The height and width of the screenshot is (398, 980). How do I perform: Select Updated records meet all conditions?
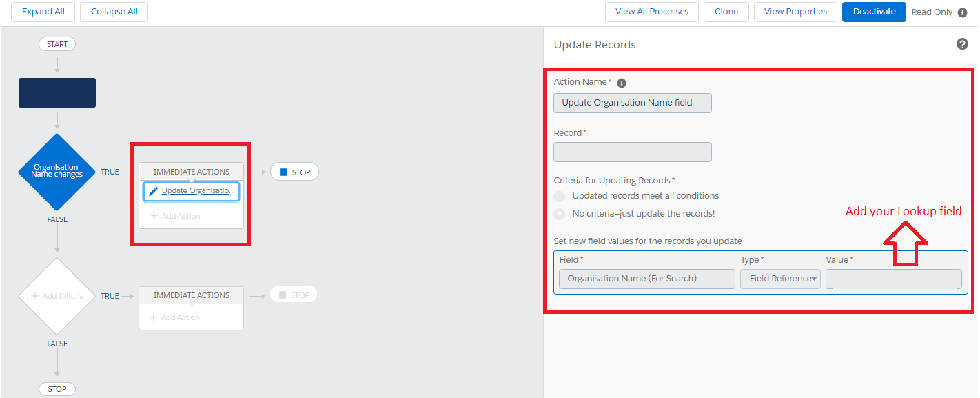560,196
